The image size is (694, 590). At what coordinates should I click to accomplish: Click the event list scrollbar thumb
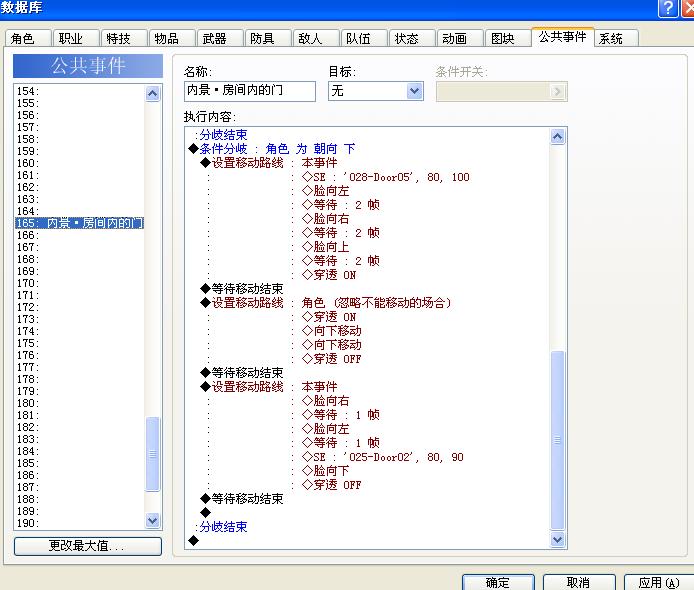(x=152, y=454)
